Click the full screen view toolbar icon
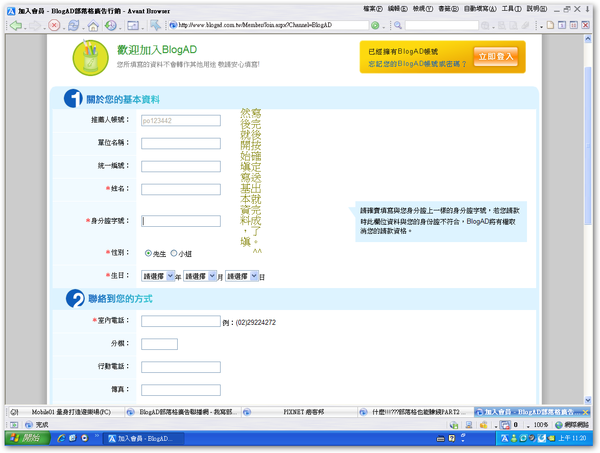Viewport: 600px width, 453px height. 133,25
